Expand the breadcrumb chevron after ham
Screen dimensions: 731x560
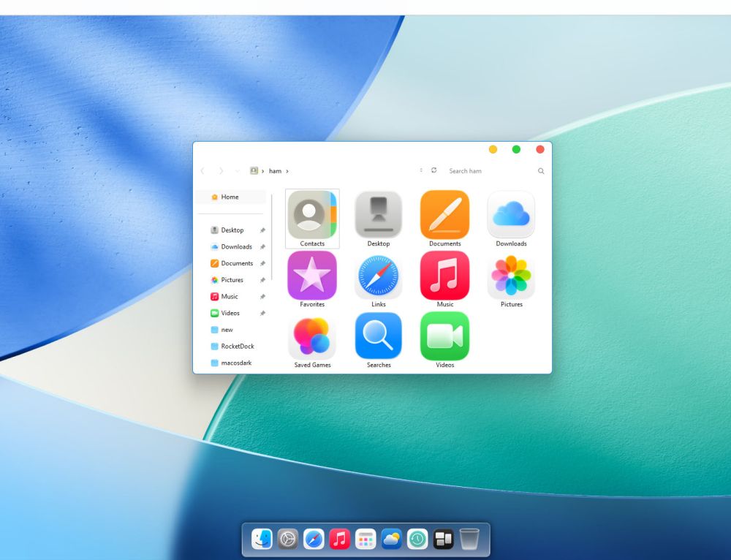coord(287,170)
